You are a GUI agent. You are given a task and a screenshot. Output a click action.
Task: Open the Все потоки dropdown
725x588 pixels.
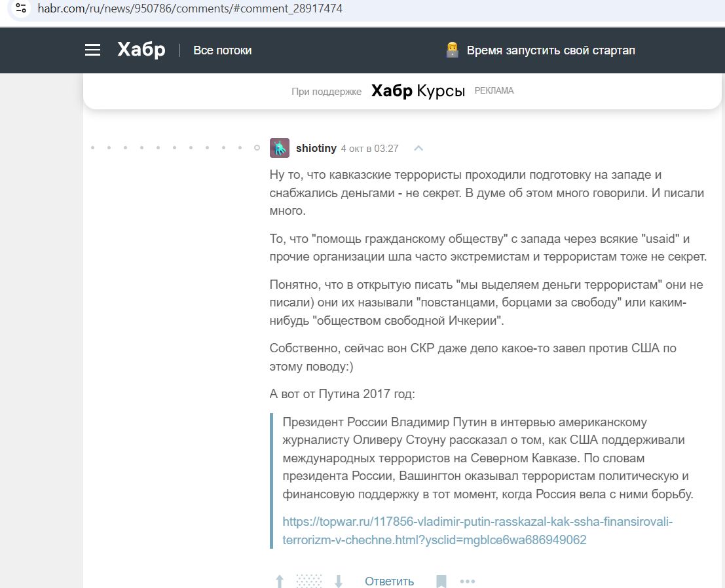pyautogui.click(x=222, y=50)
